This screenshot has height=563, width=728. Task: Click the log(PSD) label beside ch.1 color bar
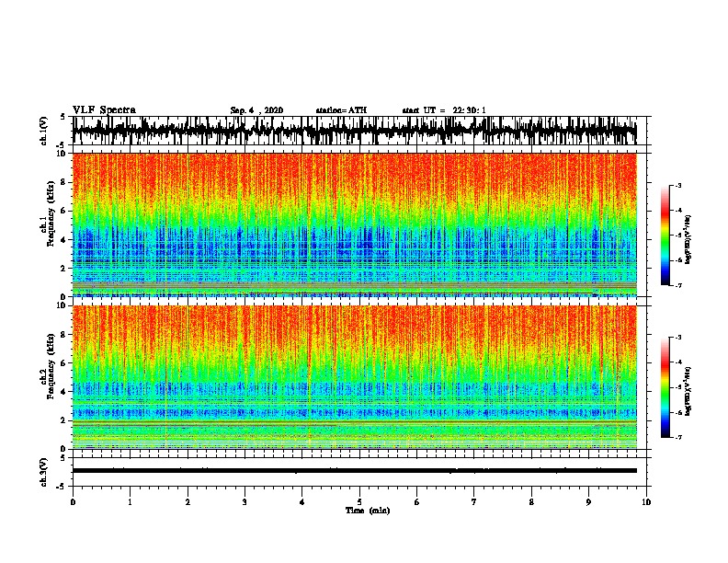(x=688, y=240)
